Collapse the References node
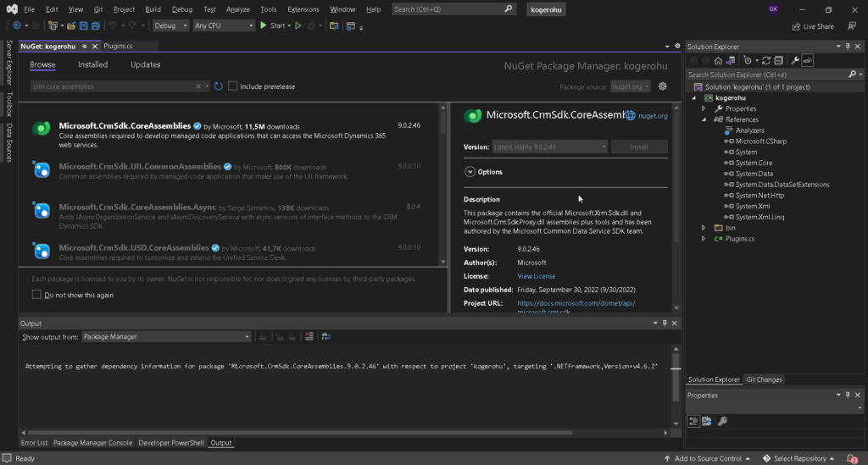This screenshot has width=868, height=465. pos(704,119)
